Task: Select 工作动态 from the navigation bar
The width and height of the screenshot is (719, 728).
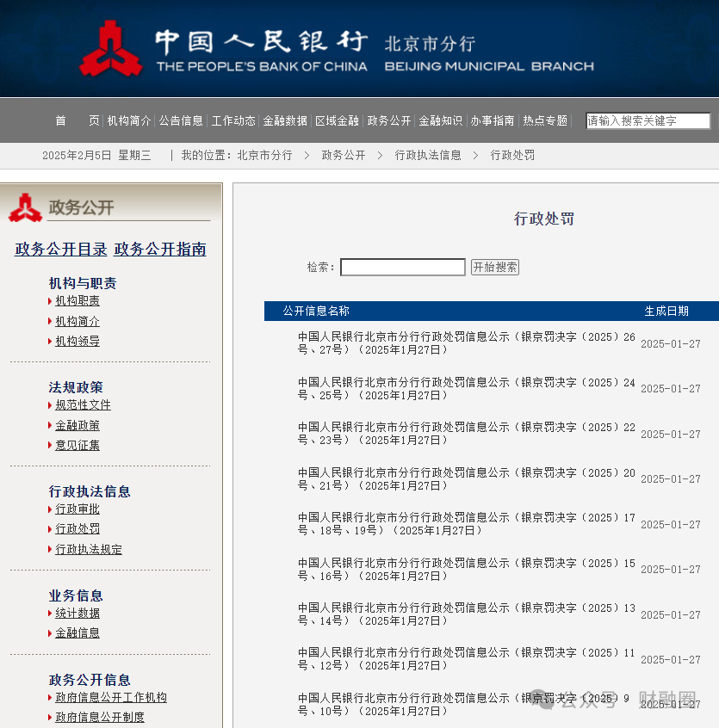Action: coord(233,120)
